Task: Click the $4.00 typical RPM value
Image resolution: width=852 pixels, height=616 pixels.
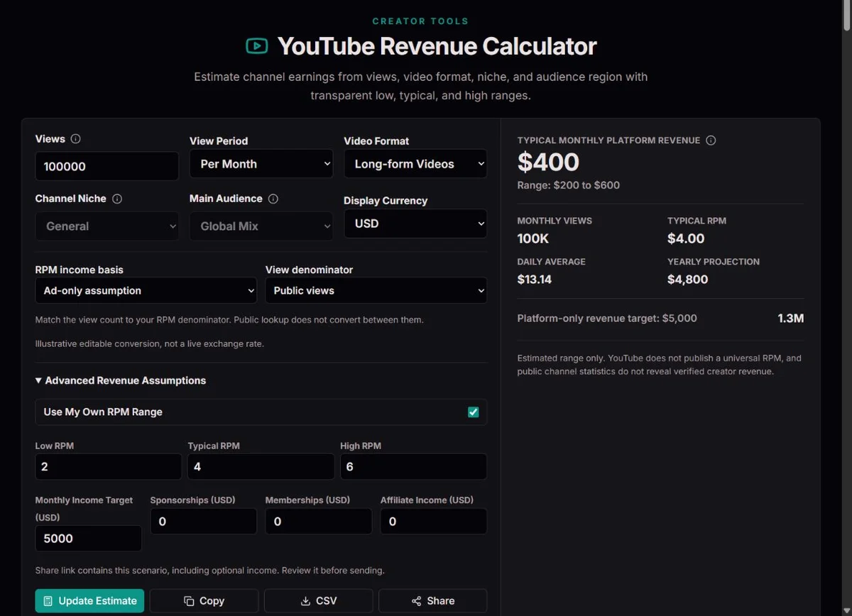Action: click(x=686, y=238)
